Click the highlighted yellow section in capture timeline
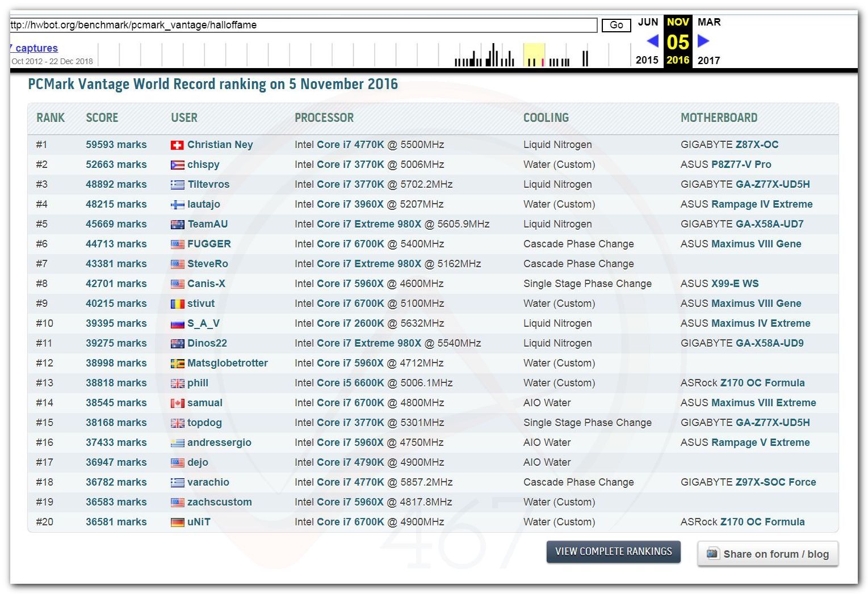This screenshot has height=594, width=868. 534,55
